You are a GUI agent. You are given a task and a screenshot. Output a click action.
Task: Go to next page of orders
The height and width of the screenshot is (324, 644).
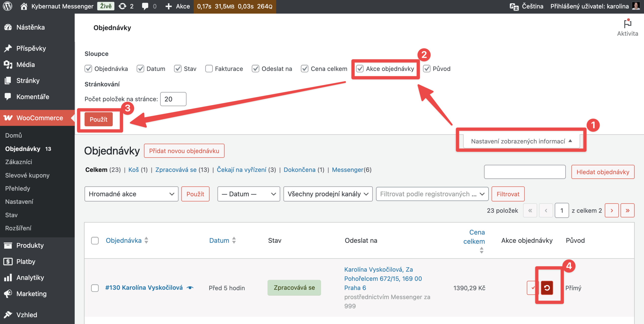(612, 211)
